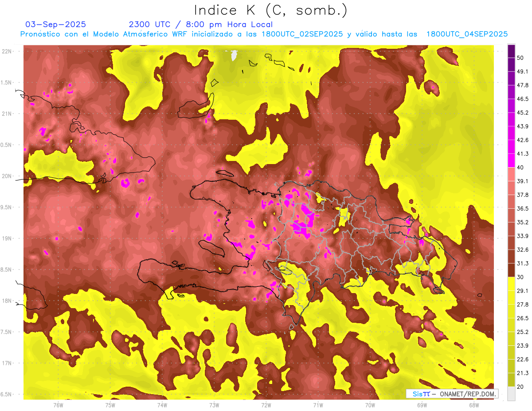Click the colorbar label "30"
This screenshot has width=532, height=411.
coord(521,277)
